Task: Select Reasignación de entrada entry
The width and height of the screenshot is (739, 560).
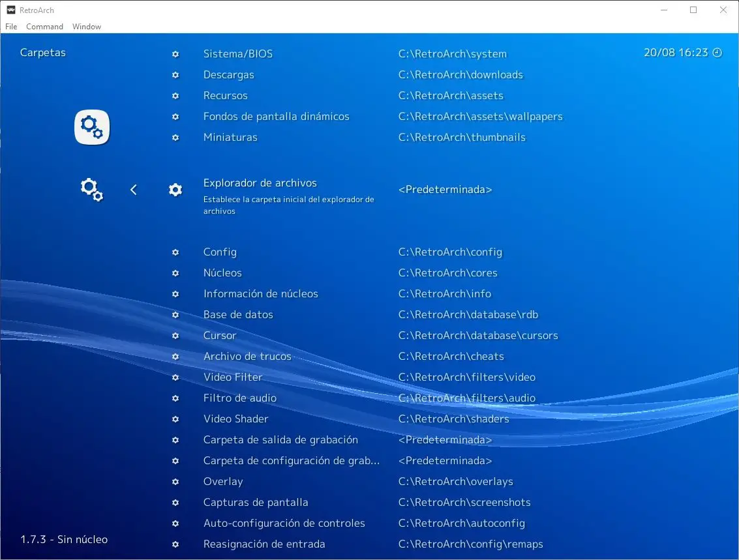Action: (264, 544)
